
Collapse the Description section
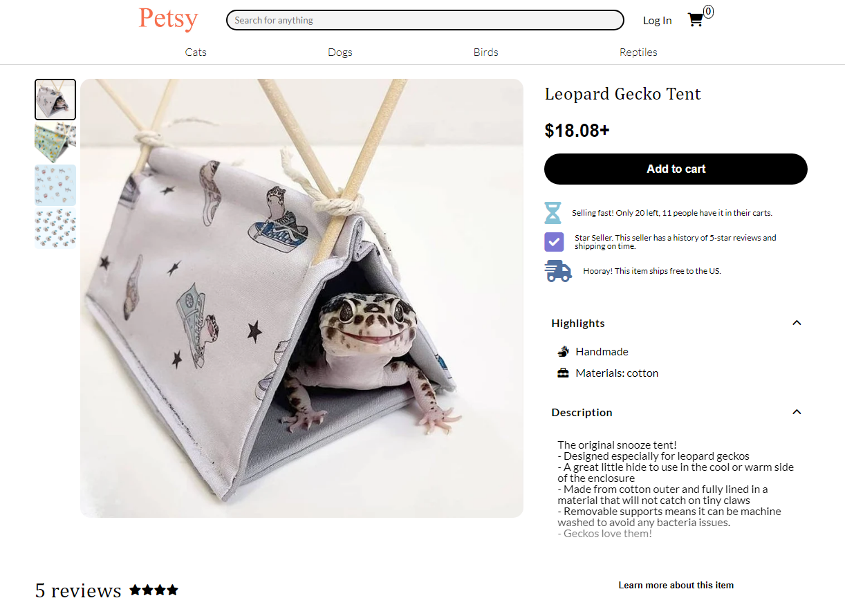tap(797, 411)
